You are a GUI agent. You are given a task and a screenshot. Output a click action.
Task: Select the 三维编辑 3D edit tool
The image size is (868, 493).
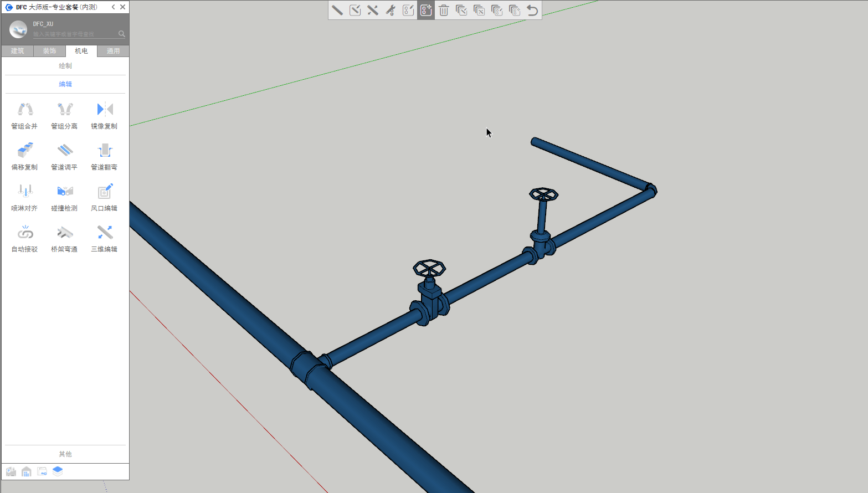point(104,238)
